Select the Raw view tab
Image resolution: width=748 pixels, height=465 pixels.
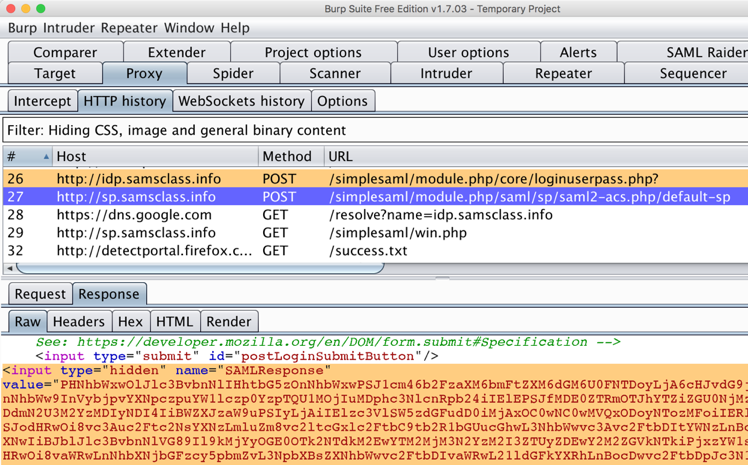[28, 321]
